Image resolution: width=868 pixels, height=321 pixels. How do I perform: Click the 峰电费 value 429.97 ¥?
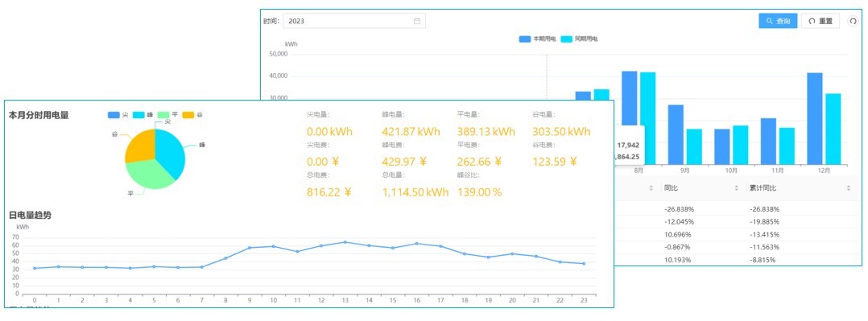pyautogui.click(x=404, y=162)
